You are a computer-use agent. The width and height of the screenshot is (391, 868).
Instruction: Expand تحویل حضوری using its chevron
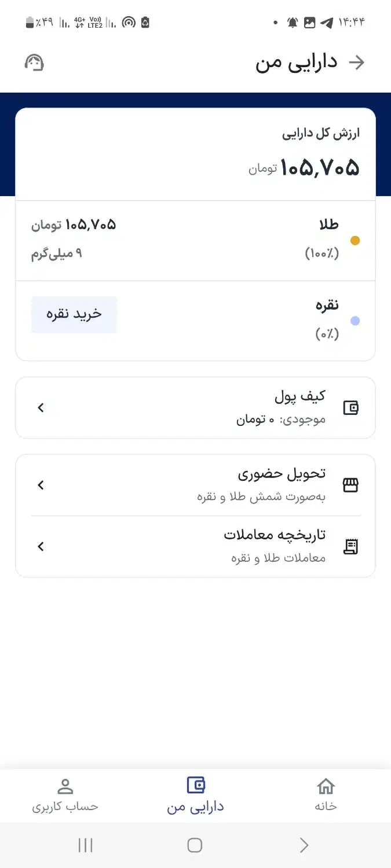coord(40,485)
